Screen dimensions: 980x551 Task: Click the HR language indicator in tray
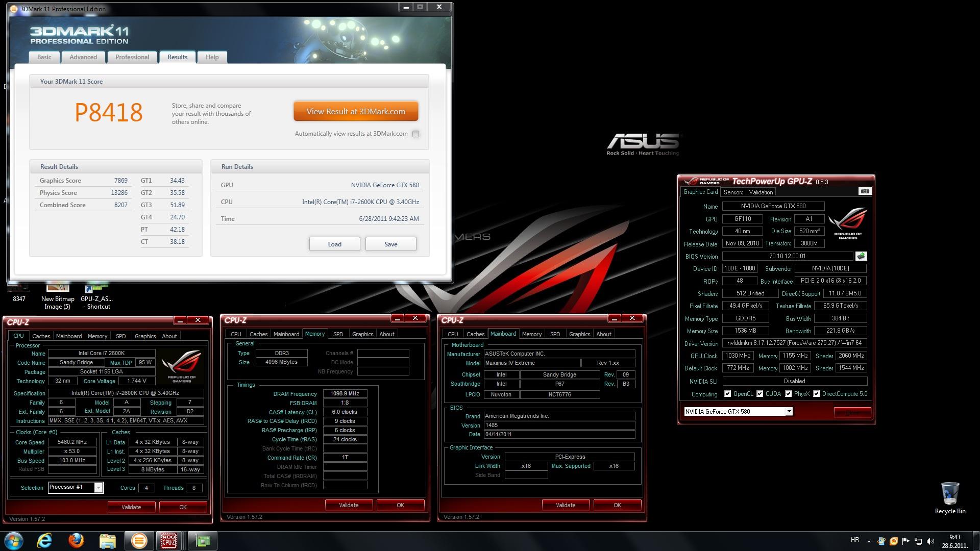[x=855, y=540]
